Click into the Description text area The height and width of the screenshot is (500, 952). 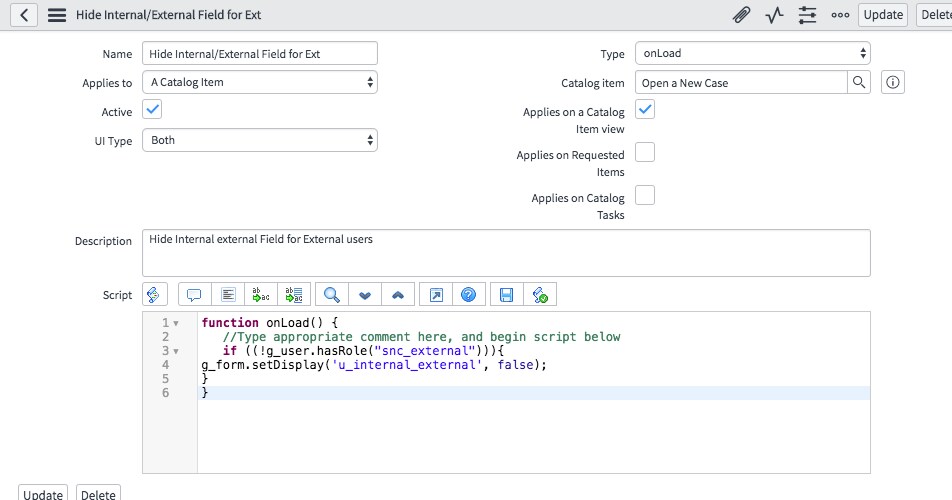(506, 253)
